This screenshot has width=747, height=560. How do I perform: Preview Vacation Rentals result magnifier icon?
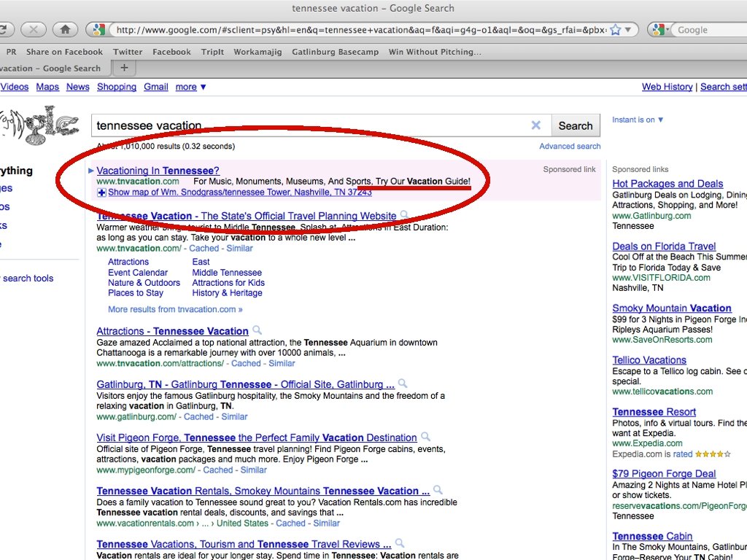point(438,489)
